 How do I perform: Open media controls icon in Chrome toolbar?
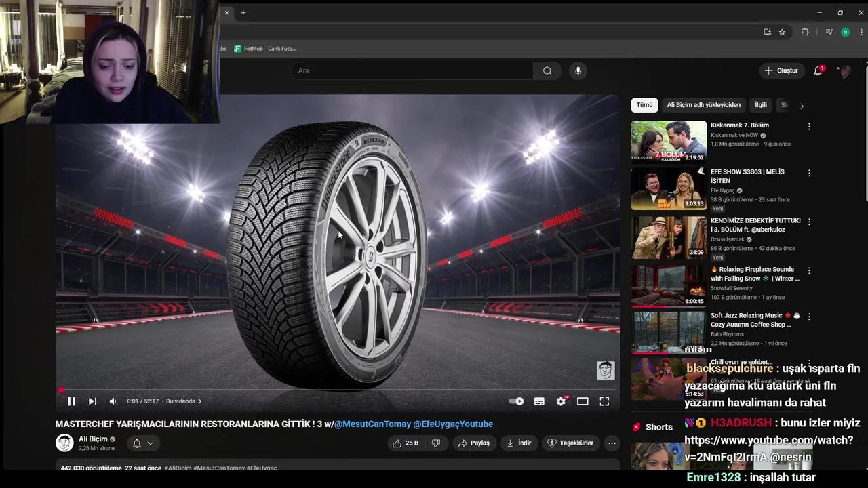tap(829, 32)
